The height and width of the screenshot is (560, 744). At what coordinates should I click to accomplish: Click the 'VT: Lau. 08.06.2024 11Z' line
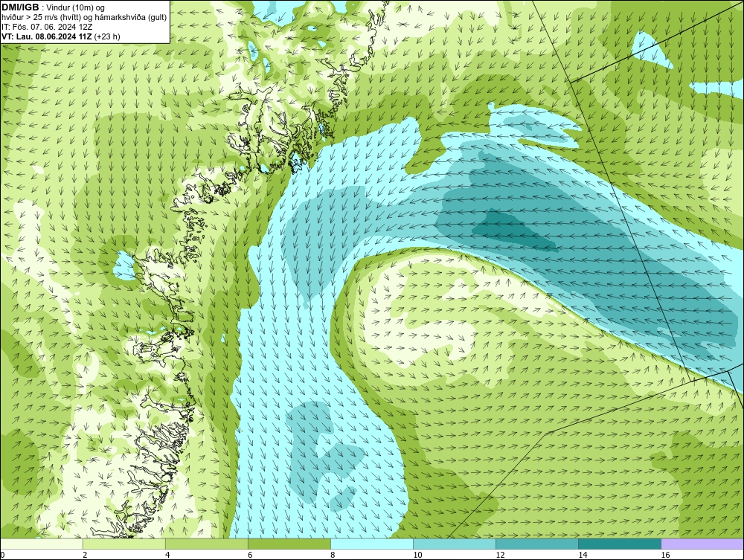click(x=61, y=36)
